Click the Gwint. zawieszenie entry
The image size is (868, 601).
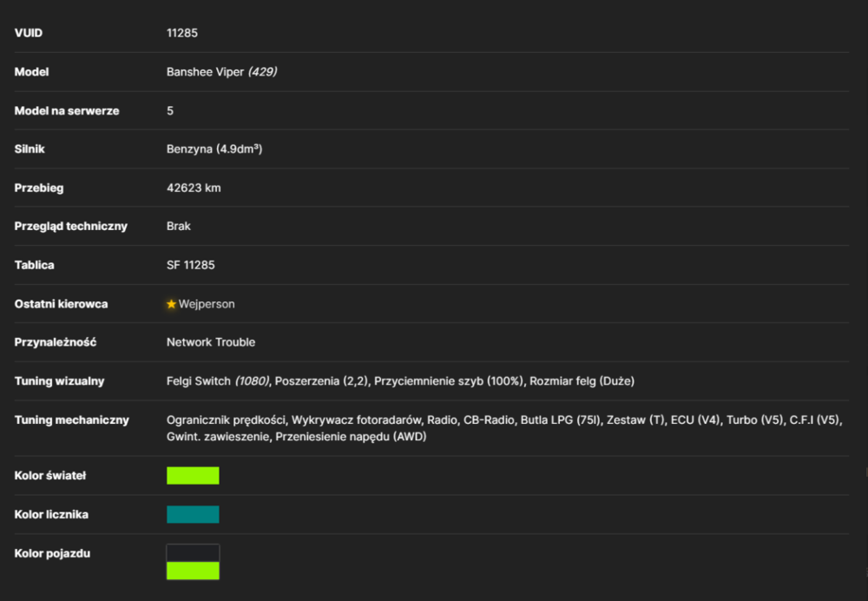click(x=218, y=437)
